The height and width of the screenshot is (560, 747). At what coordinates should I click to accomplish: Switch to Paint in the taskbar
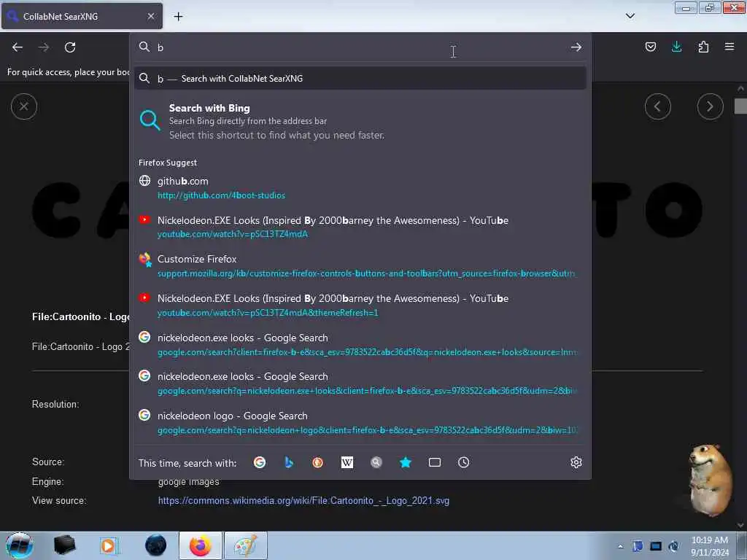coord(246,545)
